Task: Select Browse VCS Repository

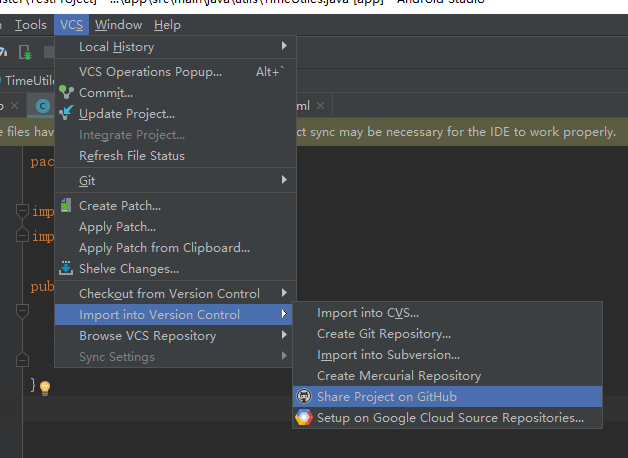Action: coord(175,335)
